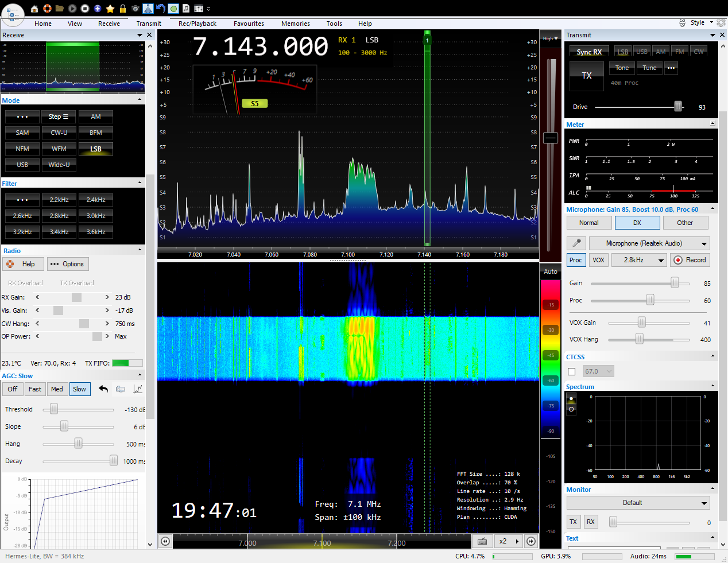Open the Monitor Default dropdown

[638, 503]
